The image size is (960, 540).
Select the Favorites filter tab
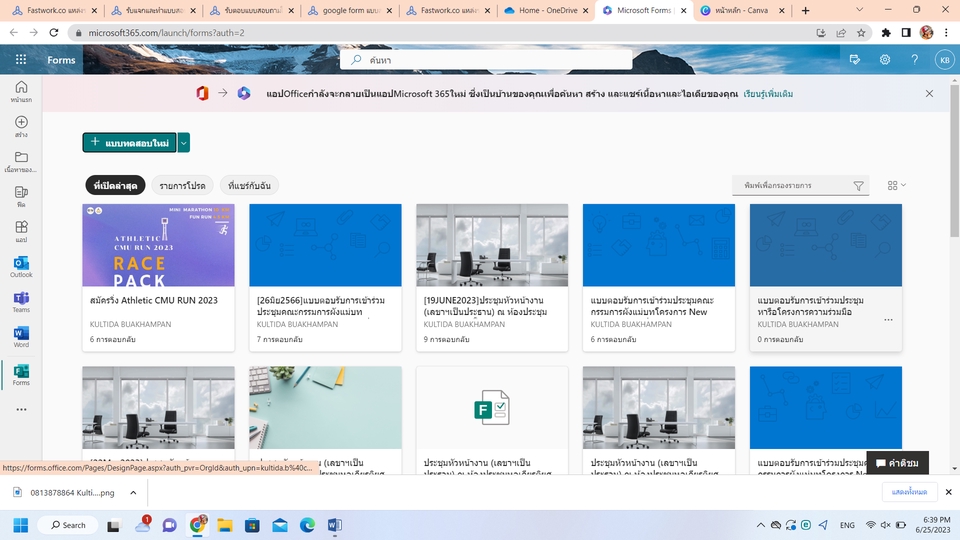tap(182, 186)
